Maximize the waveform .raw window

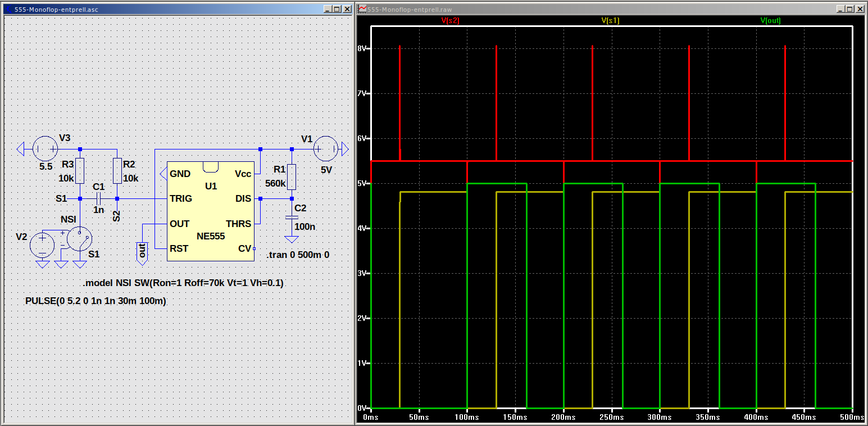(849, 9)
